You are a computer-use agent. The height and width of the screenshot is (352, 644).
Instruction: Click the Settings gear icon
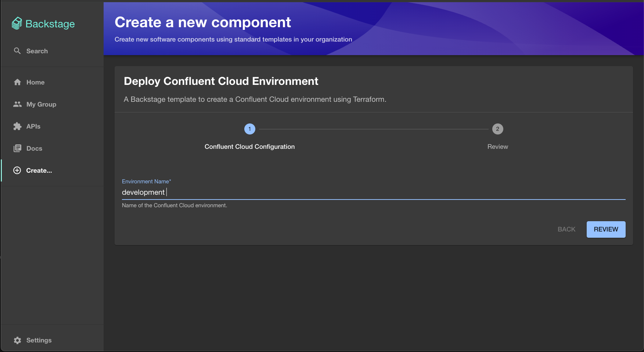click(x=17, y=340)
